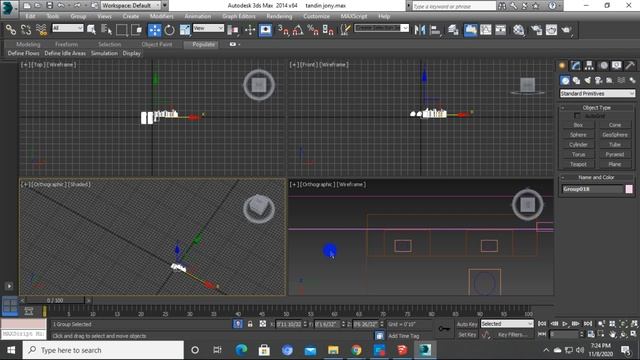
Task: Open the reference coordinate system View dropdown
Action: (x=208, y=28)
